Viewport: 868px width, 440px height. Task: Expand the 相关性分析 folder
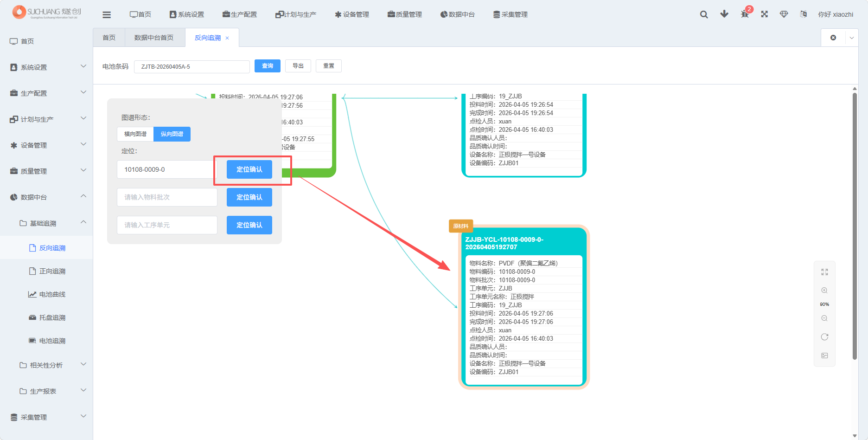point(46,365)
